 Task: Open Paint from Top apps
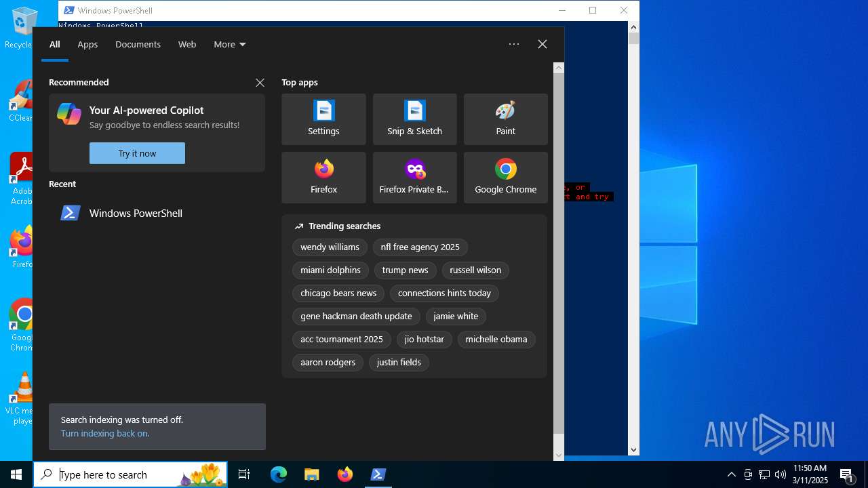point(505,119)
